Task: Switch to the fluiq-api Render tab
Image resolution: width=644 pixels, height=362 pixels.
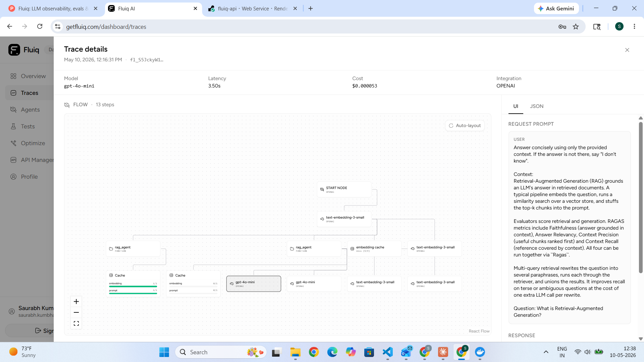Action: (x=253, y=8)
